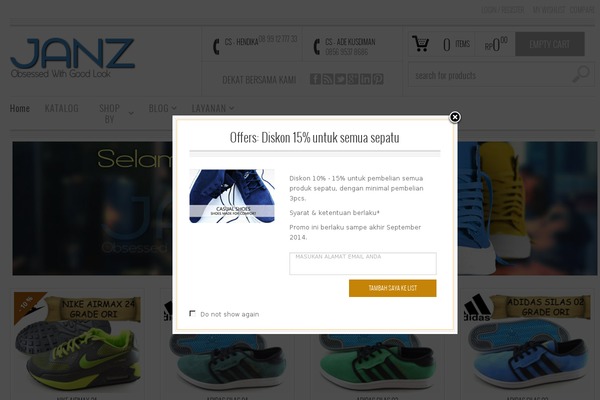Open the Nike Airmax 24 product thumbnail

click(x=78, y=343)
